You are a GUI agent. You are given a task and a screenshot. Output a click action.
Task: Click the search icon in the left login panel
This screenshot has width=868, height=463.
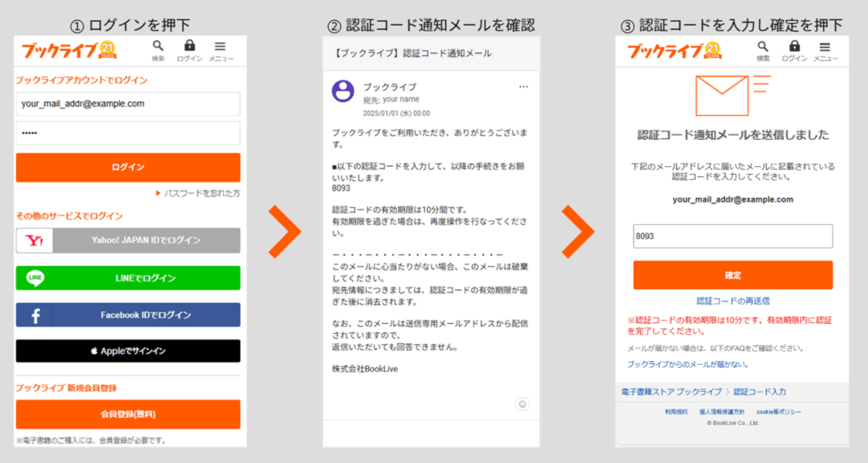(x=159, y=48)
